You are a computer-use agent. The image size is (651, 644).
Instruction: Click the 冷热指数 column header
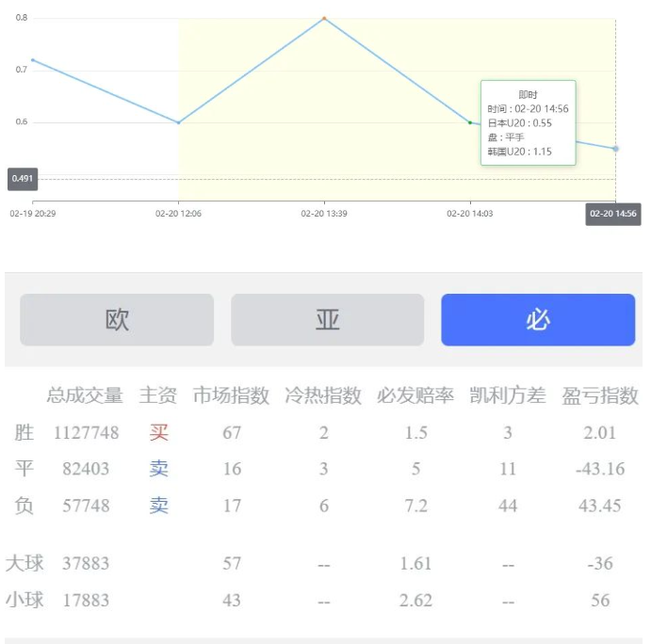[x=323, y=395]
